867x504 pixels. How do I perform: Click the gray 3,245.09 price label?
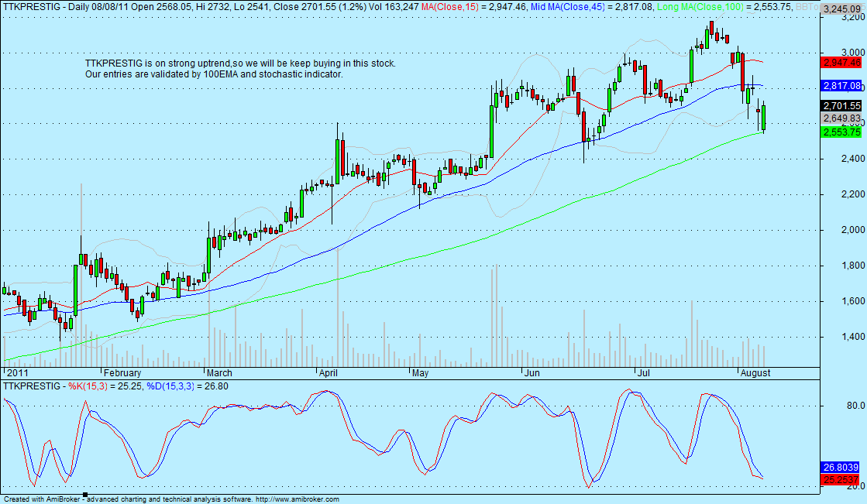(x=841, y=9)
